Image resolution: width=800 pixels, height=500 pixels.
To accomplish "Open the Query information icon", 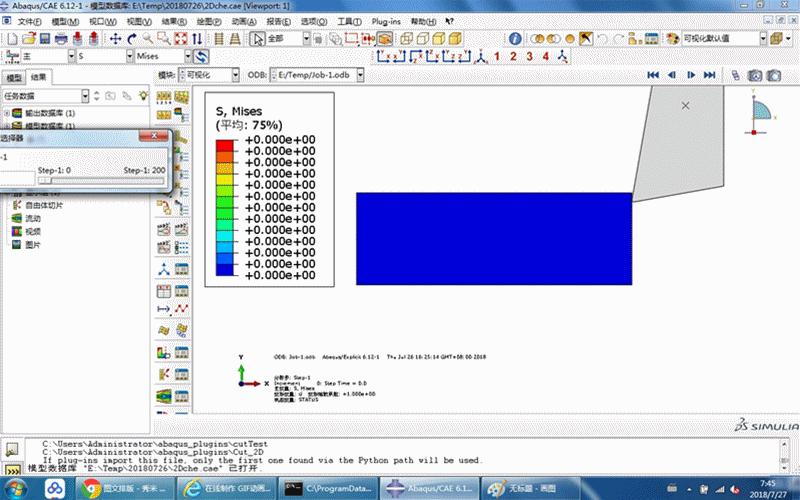I will (x=515, y=38).
